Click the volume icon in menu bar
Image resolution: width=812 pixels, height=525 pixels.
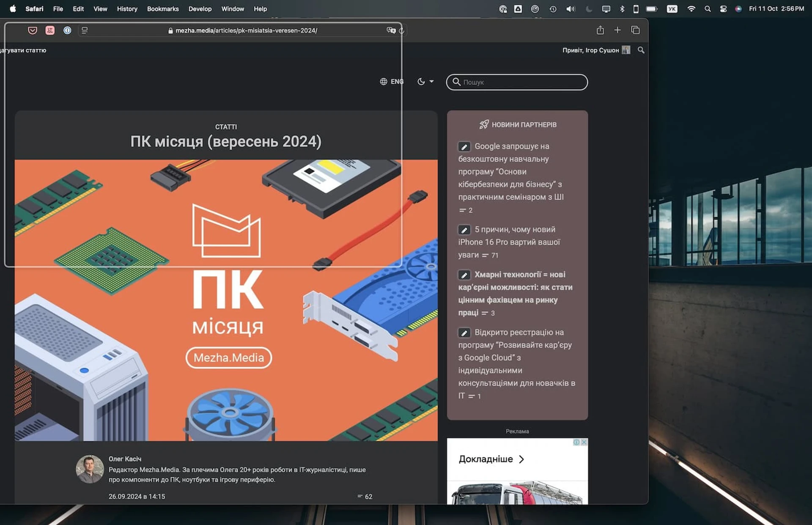pyautogui.click(x=571, y=8)
